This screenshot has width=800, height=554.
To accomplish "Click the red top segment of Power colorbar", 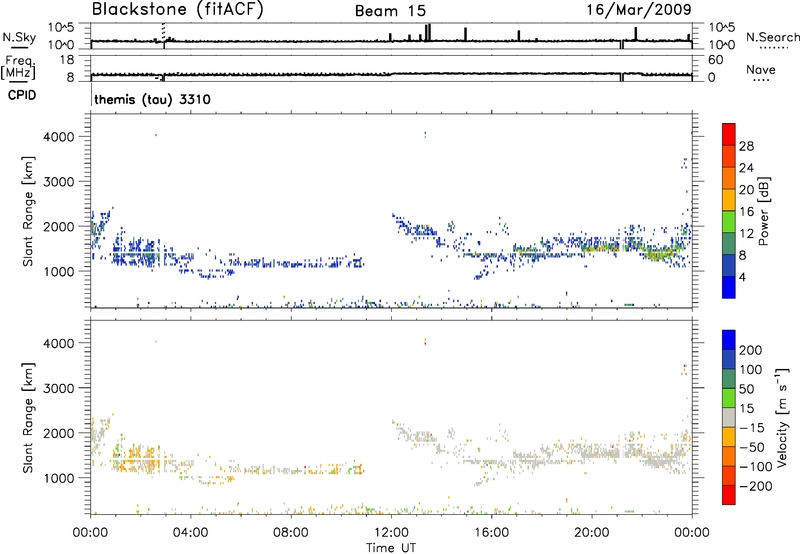I will (729, 135).
